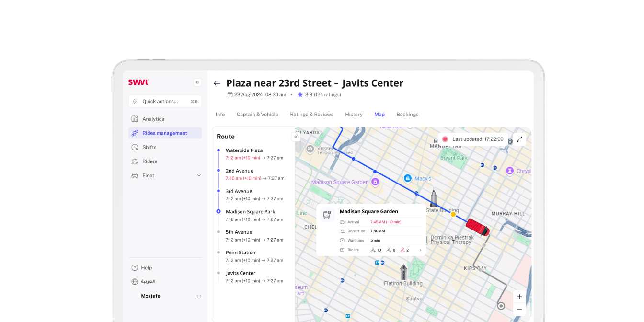
Task: Open the Quick actions search box
Action: click(165, 101)
